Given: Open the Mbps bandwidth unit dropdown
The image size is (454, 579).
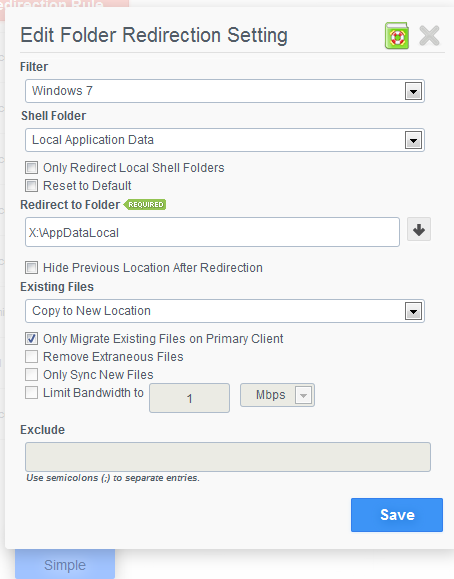Looking at the screenshot, I should pyautogui.click(x=277, y=395).
